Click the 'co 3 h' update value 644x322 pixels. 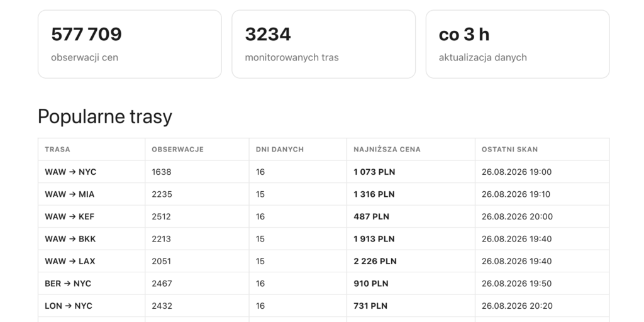pyautogui.click(x=464, y=34)
